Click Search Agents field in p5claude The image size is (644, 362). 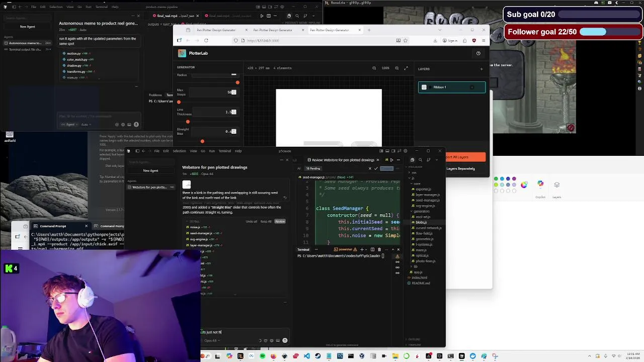click(150, 162)
